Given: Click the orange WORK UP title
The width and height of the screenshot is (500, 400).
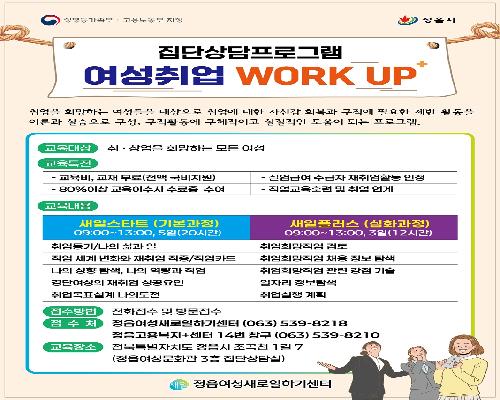Looking at the screenshot, I should click(x=327, y=76).
